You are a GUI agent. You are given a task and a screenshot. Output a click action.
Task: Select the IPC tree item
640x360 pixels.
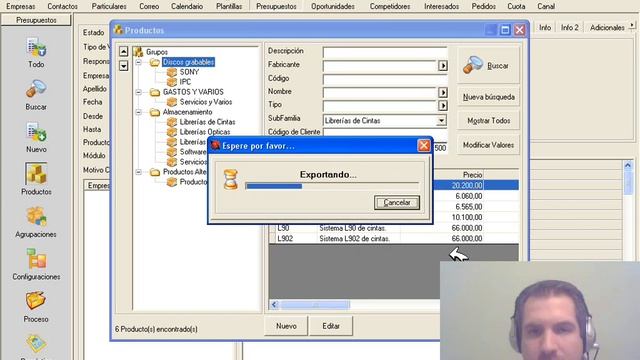(185, 82)
